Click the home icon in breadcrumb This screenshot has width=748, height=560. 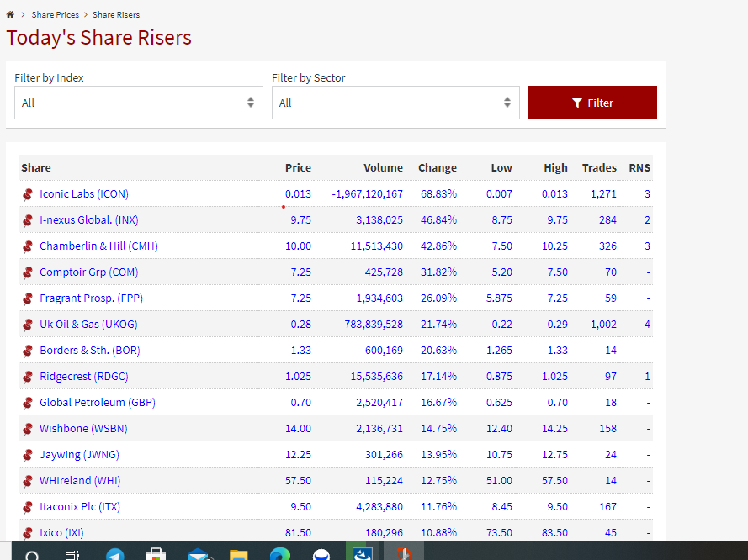10,15
